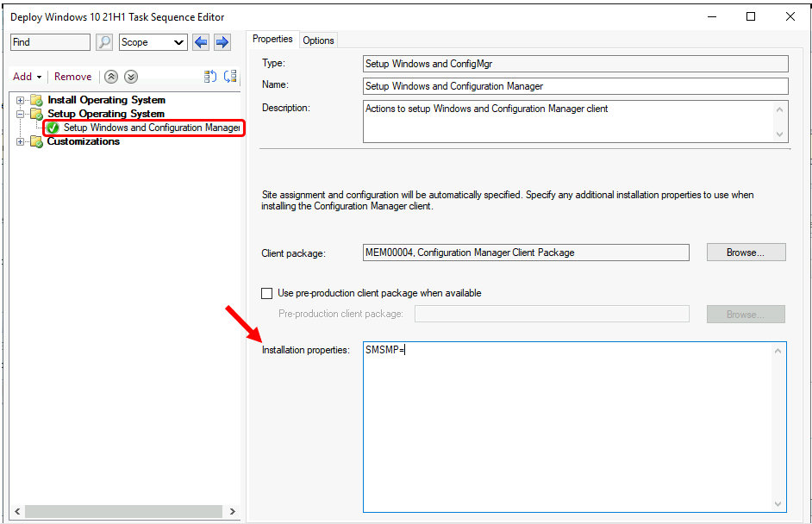Click the Client package field
812x524 pixels.
(x=526, y=253)
